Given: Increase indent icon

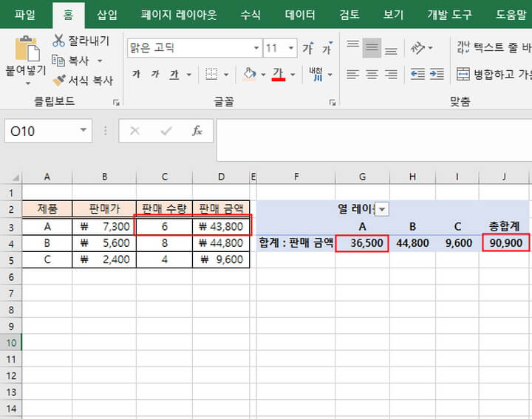Looking at the screenshot, I should coord(437,74).
